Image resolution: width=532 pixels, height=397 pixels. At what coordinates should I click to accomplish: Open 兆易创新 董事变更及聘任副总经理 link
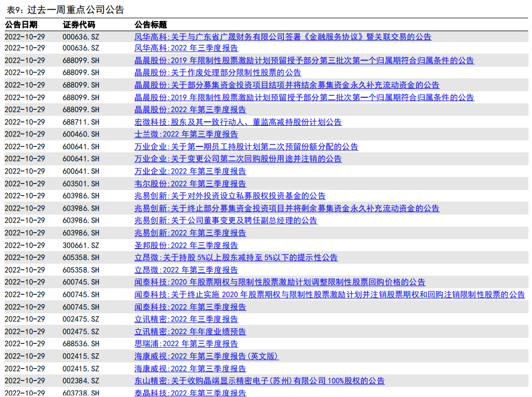point(225,221)
